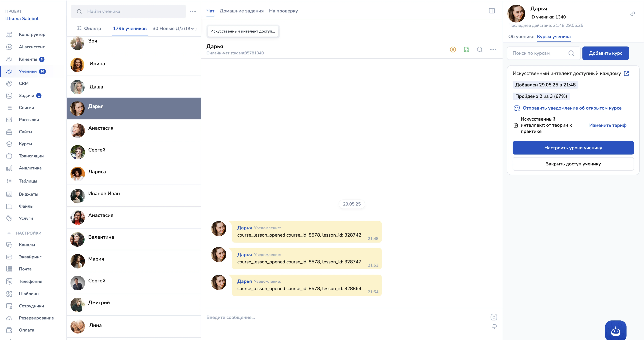Click the search icon in Дарья chat header
This screenshot has width=644, height=340.
tap(479, 49)
